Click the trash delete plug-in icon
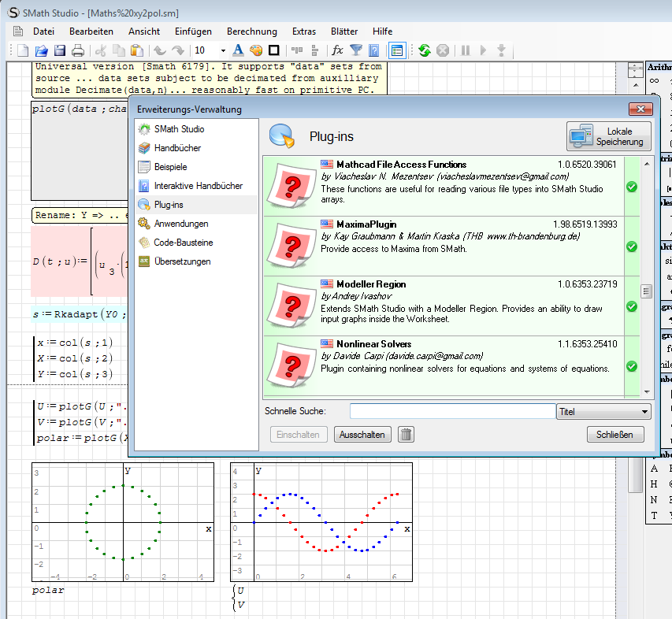This screenshot has height=619, width=672. click(x=406, y=435)
